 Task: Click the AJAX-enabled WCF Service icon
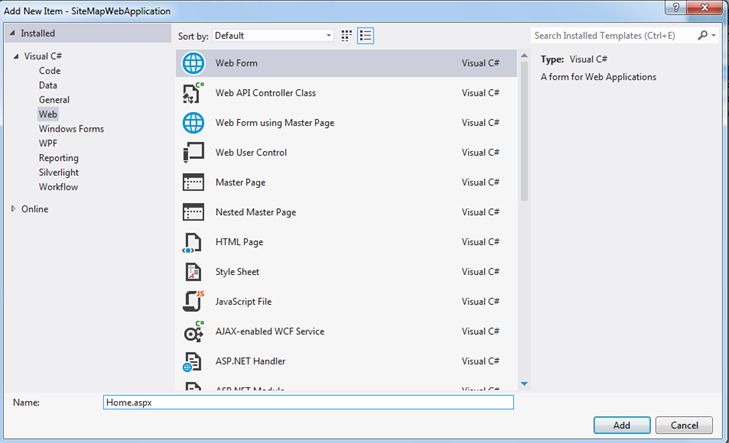click(193, 331)
